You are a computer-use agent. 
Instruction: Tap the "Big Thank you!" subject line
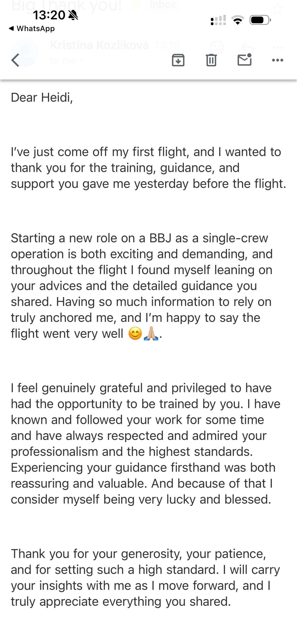pos(66,6)
